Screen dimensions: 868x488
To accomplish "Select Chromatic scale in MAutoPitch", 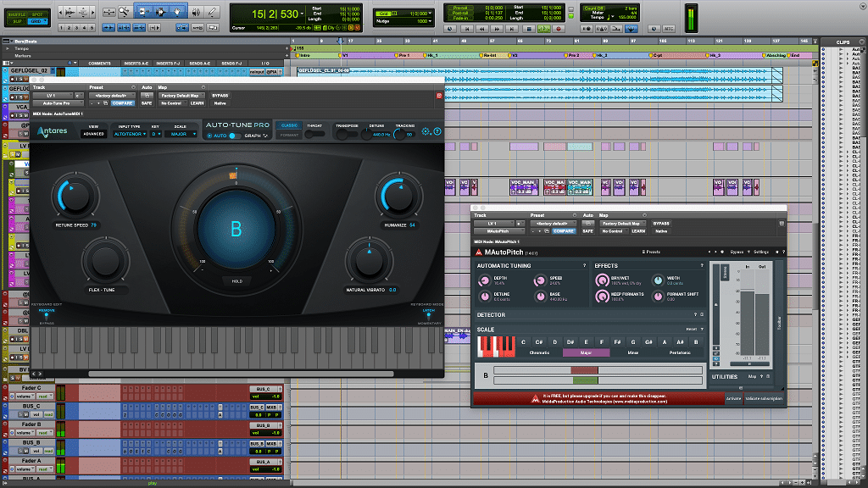I will tap(539, 352).
